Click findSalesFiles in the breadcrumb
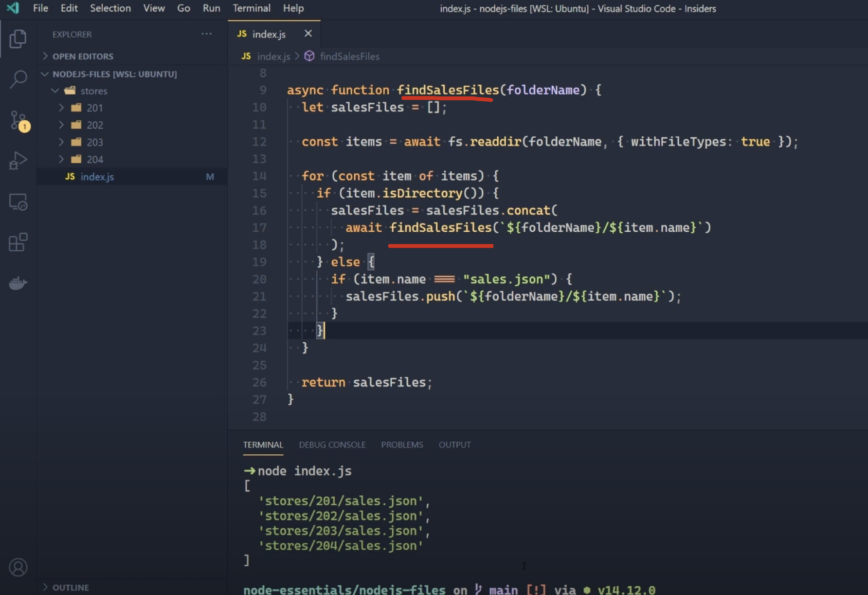The image size is (868, 595). click(x=349, y=56)
